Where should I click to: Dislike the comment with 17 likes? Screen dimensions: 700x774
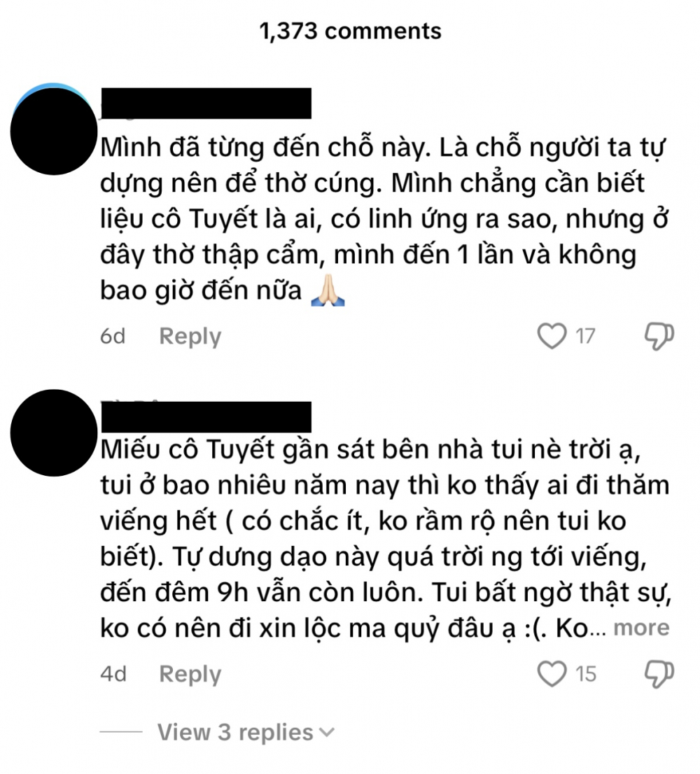tap(659, 336)
